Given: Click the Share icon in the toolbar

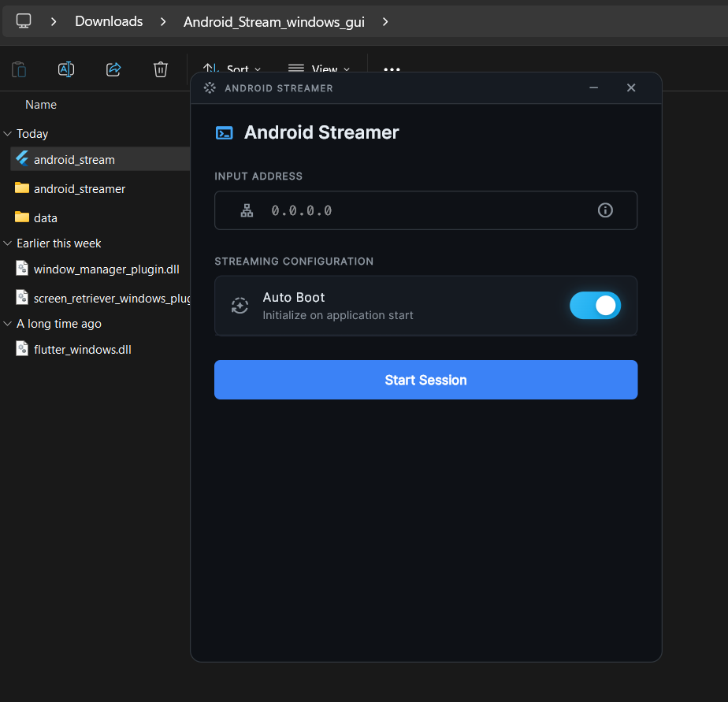Looking at the screenshot, I should click(x=113, y=69).
